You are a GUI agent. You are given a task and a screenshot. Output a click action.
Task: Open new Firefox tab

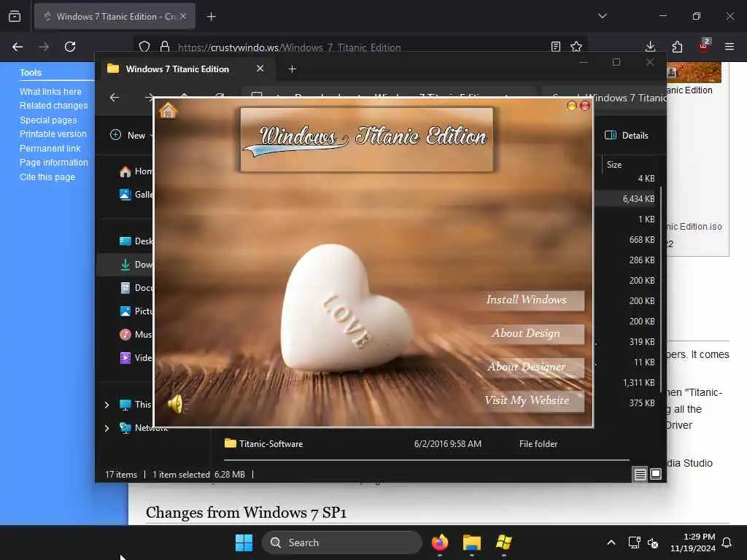point(211,17)
